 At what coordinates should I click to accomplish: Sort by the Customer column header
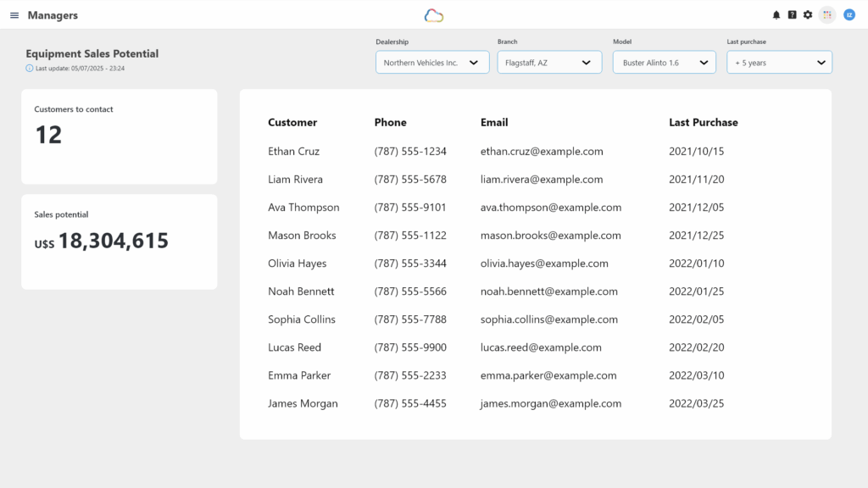point(292,122)
